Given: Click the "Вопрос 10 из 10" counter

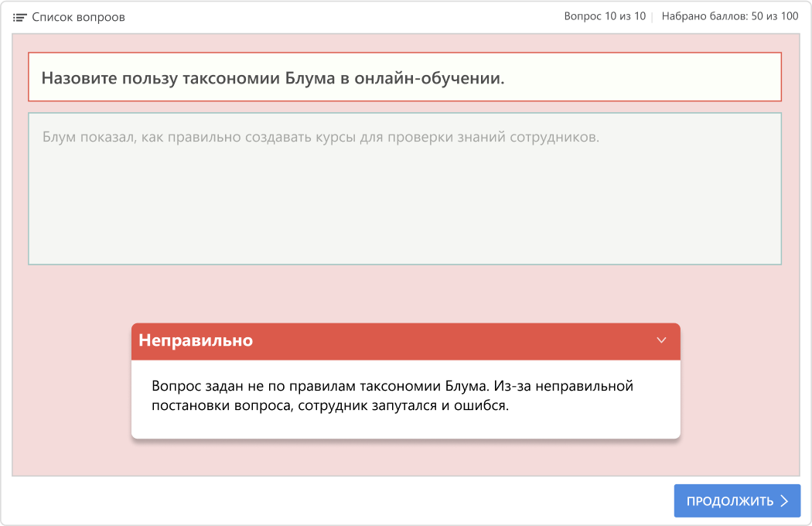Looking at the screenshot, I should tap(605, 16).
